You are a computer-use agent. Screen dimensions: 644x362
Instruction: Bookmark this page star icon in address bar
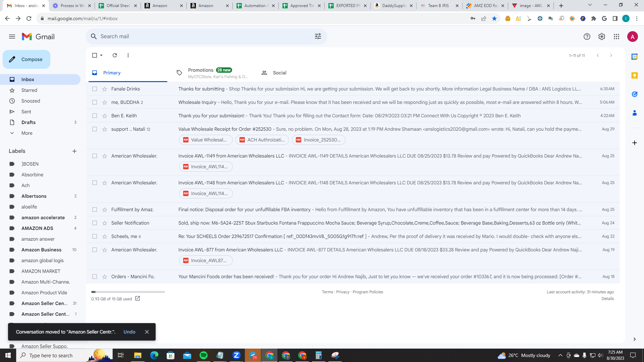pos(494,18)
